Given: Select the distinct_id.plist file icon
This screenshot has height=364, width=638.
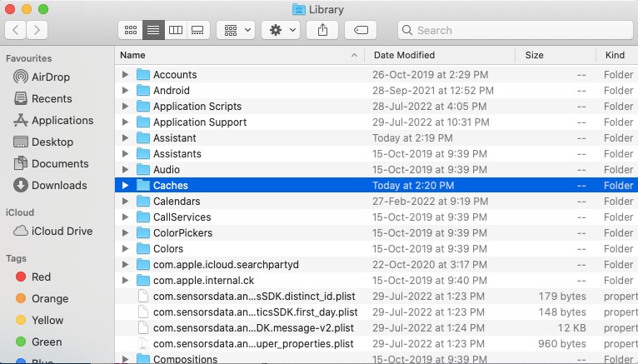Looking at the screenshot, I should [142, 296].
